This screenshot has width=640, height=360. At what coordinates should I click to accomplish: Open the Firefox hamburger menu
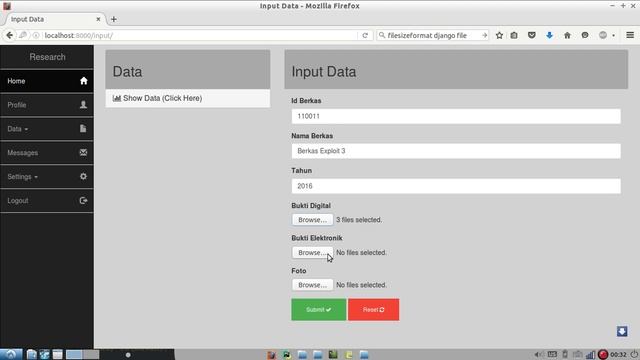point(630,36)
